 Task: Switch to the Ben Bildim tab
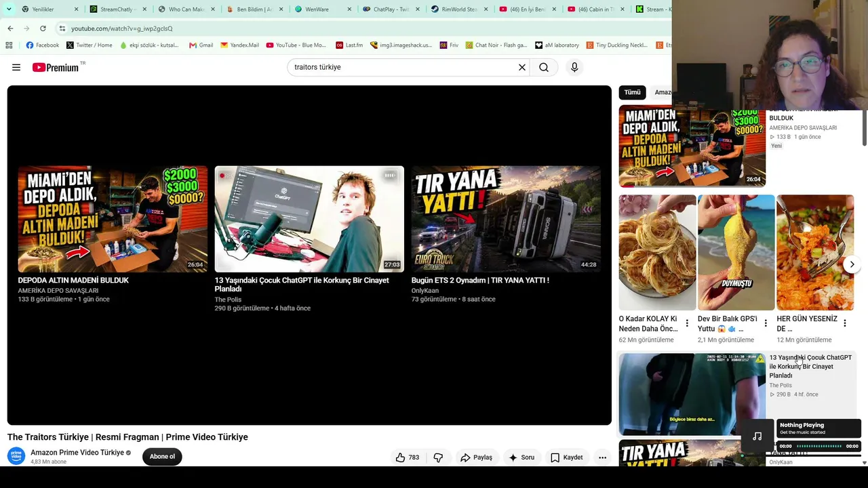coord(254,9)
